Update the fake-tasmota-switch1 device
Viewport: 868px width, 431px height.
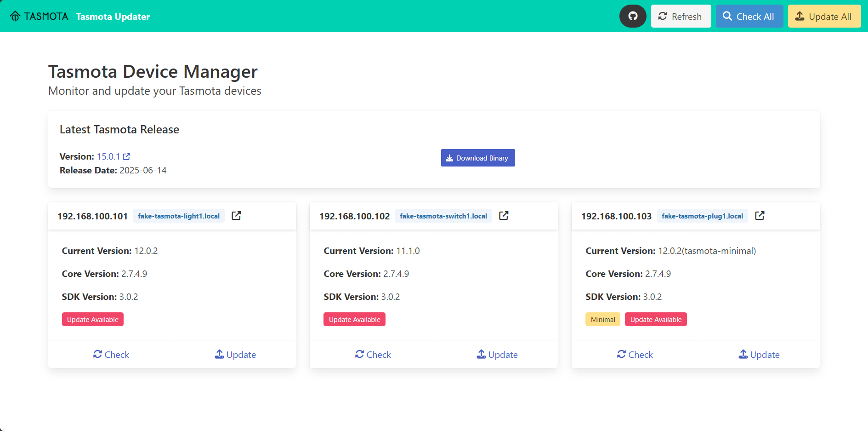496,354
